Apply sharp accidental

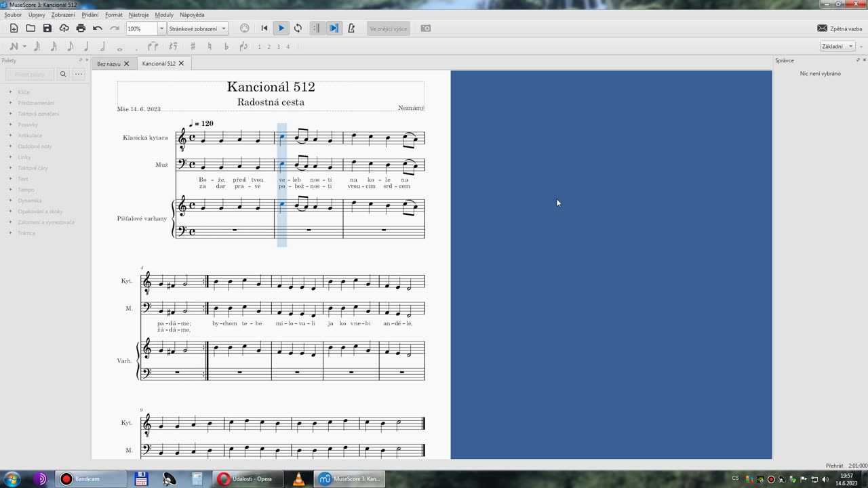coord(193,47)
